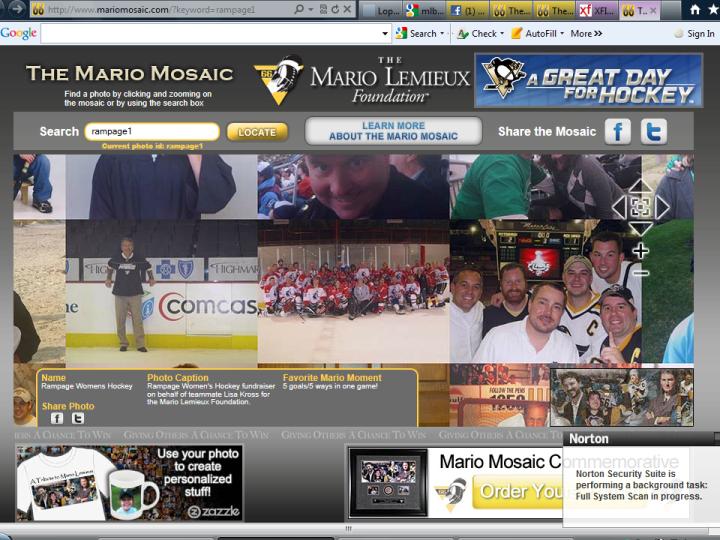Pan the mosaic left with left arrow

tap(619, 208)
